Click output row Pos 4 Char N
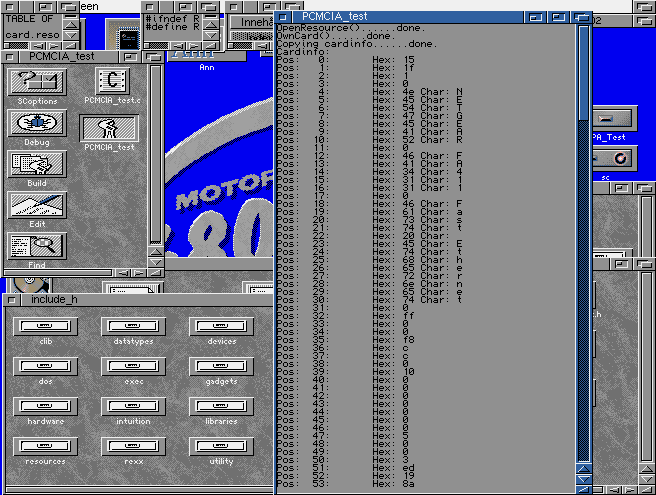 tap(369, 92)
